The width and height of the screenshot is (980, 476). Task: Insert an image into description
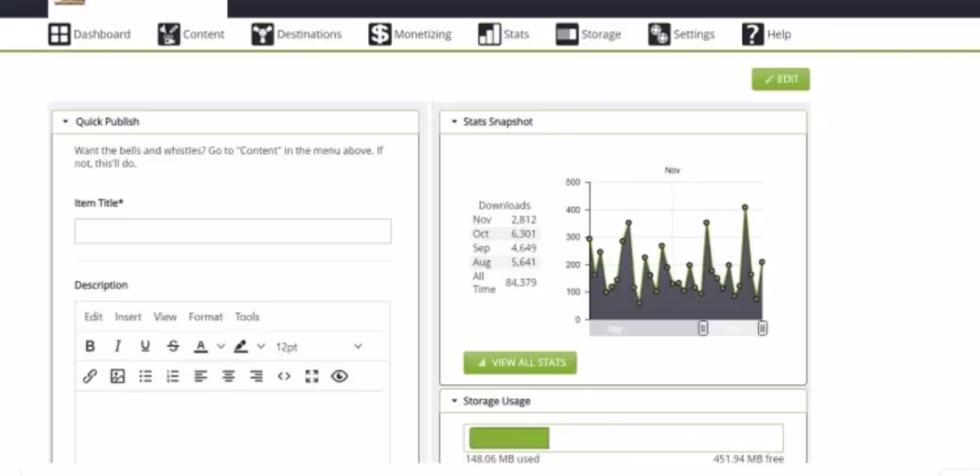click(x=118, y=376)
